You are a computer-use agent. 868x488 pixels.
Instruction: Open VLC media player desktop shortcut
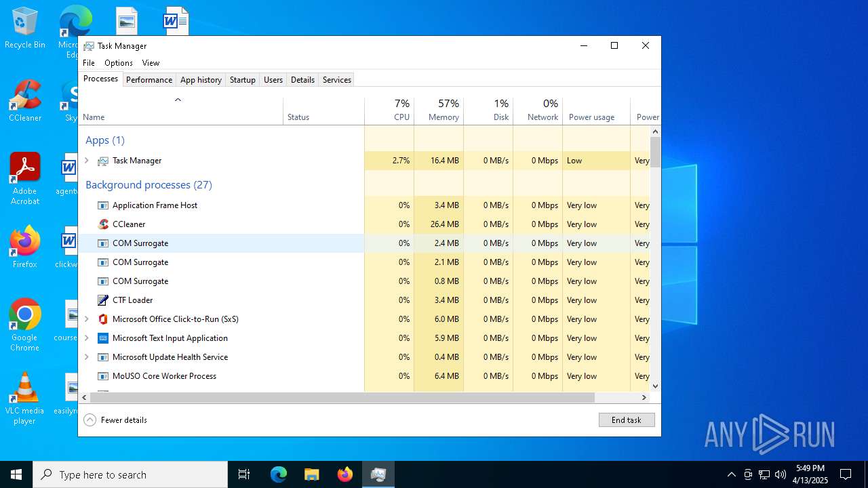(25, 399)
